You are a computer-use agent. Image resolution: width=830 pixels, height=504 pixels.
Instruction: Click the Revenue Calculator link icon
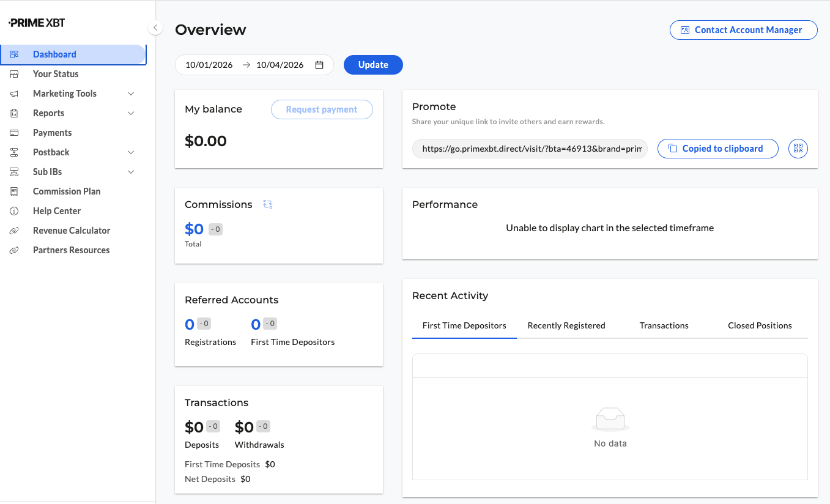[x=14, y=231]
